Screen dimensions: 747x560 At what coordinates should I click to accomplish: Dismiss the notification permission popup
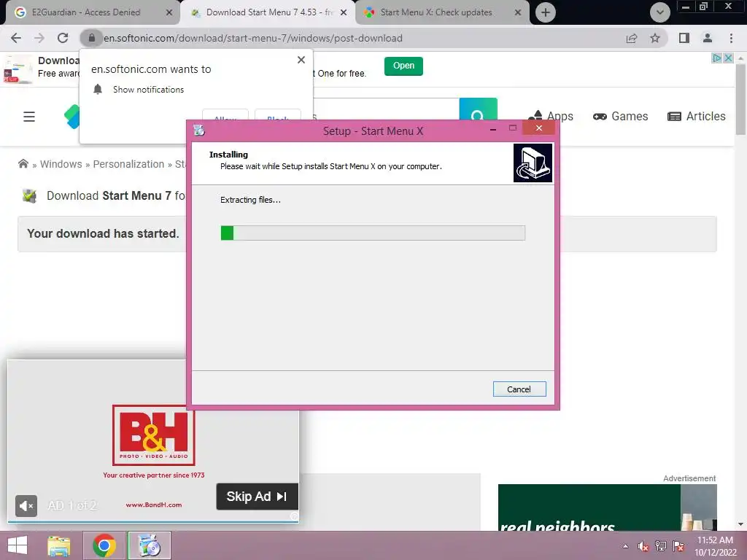(301, 60)
